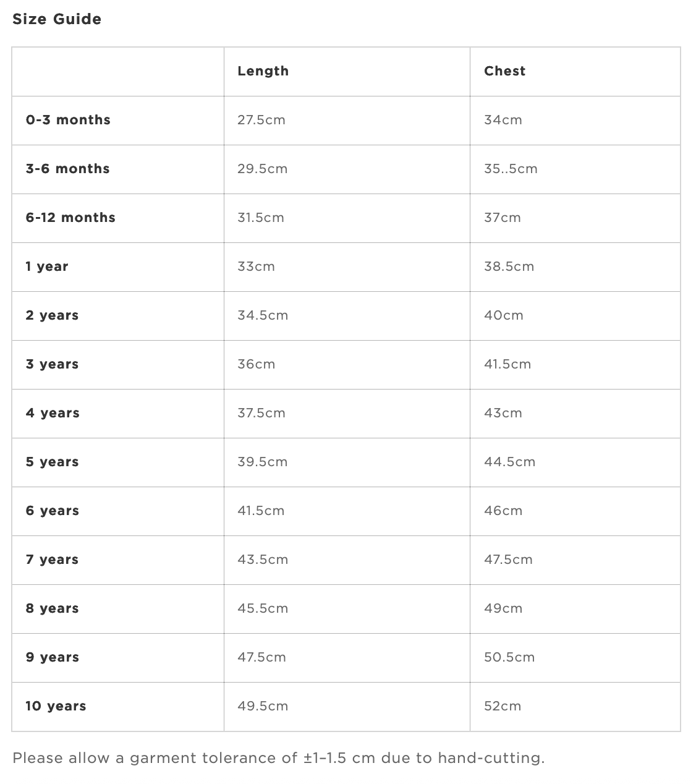Select the Chest column header
Screen dimensions: 696x784
(504, 71)
